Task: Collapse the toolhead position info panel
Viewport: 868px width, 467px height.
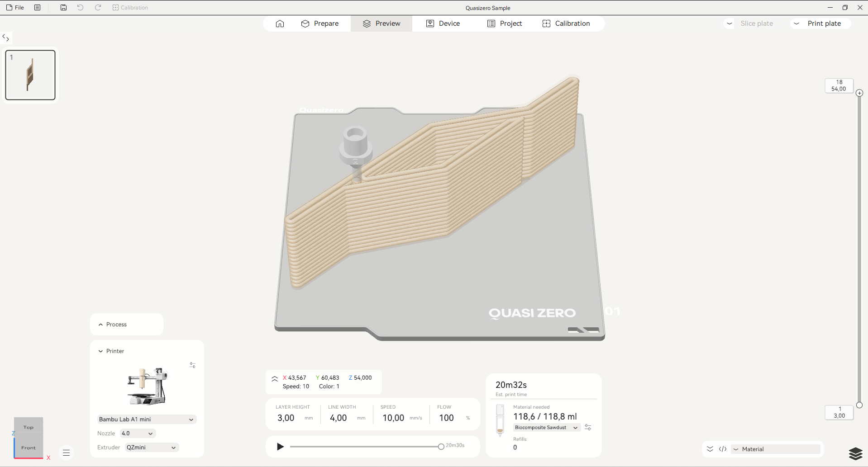Action: (275, 379)
